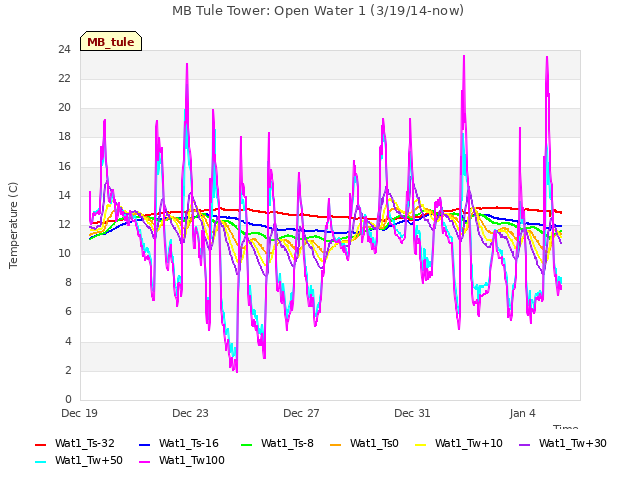
Task: Click the y-axis value 24
Action: pyautogui.click(x=64, y=49)
